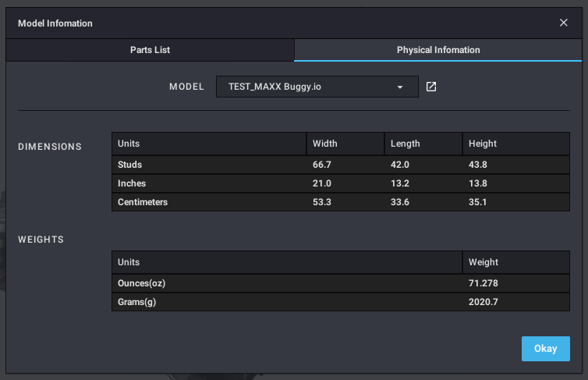Select the Centimeters row label
Screen dimensions: 588x380
(x=143, y=202)
